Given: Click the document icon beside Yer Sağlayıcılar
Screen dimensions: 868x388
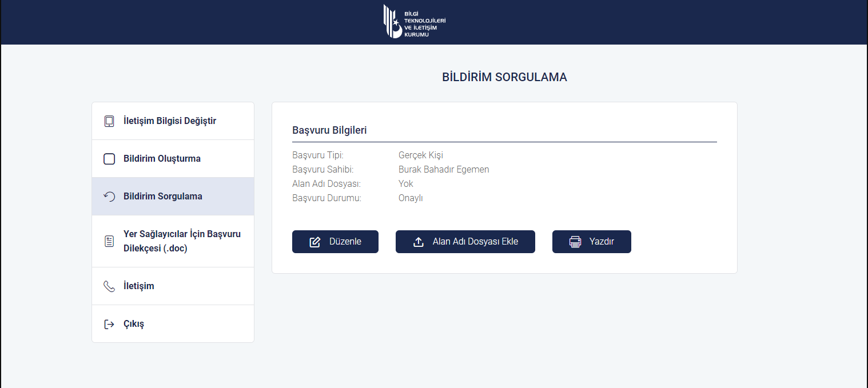Looking at the screenshot, I should [109, 241].
